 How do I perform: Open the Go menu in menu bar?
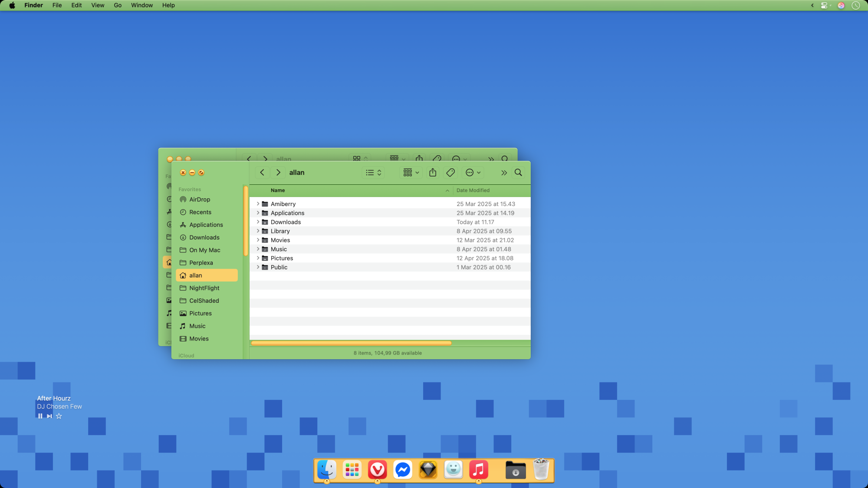(118, 5)
